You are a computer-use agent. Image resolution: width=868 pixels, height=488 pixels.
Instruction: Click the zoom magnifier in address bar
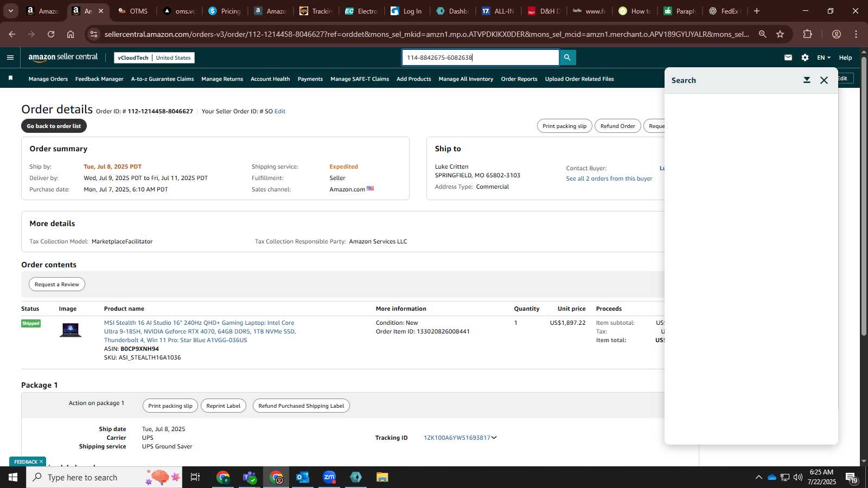click(763, 34)
